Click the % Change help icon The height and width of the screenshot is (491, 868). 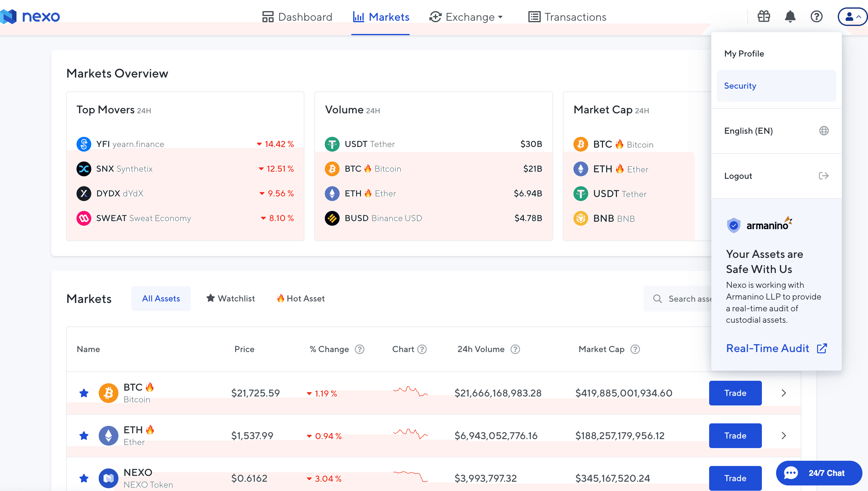[x=360, y=349]
